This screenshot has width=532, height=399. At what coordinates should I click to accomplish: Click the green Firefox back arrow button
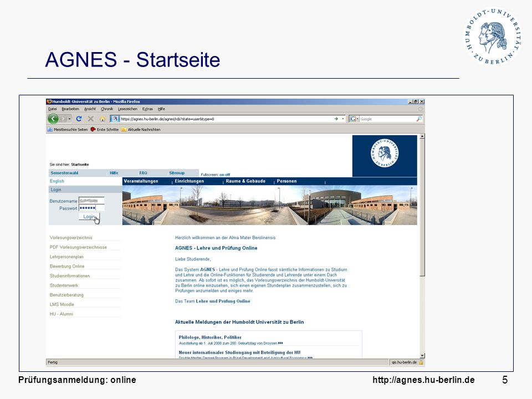tap(53, 119)
